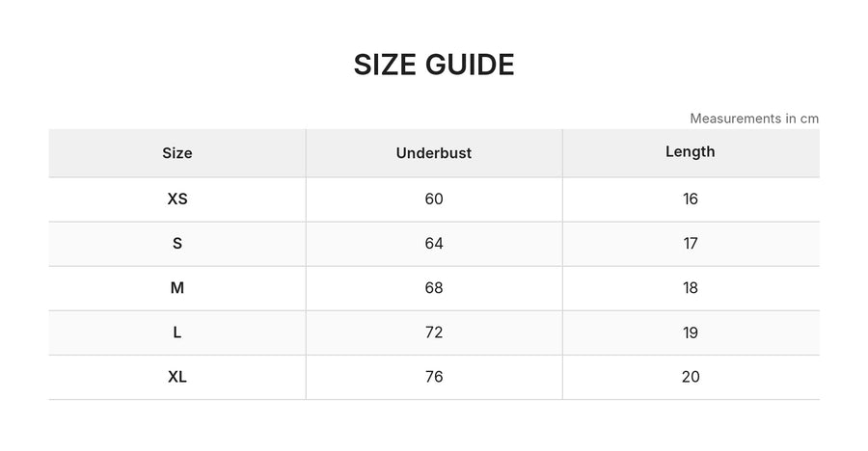Select the Length column header

pos(691,152)
